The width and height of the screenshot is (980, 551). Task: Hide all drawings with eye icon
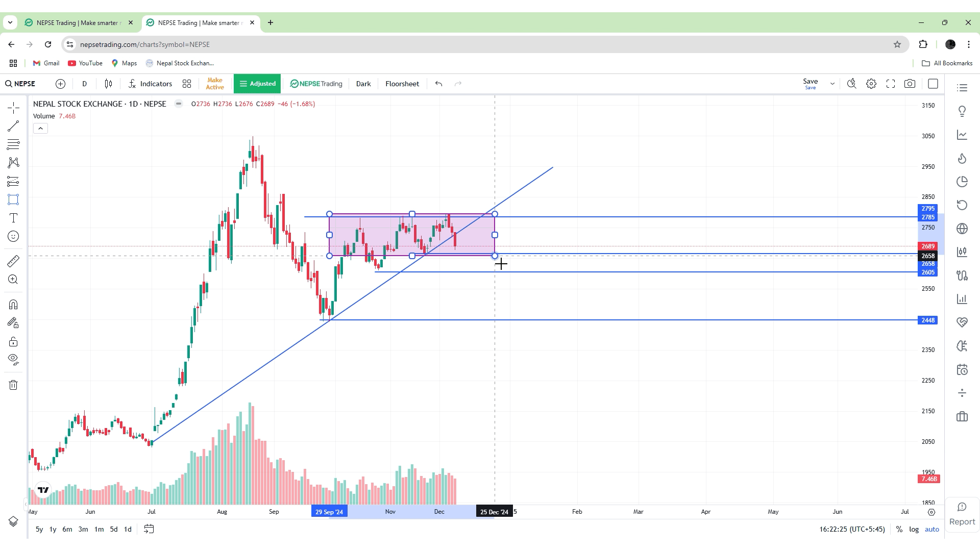[x=13, y=360]
